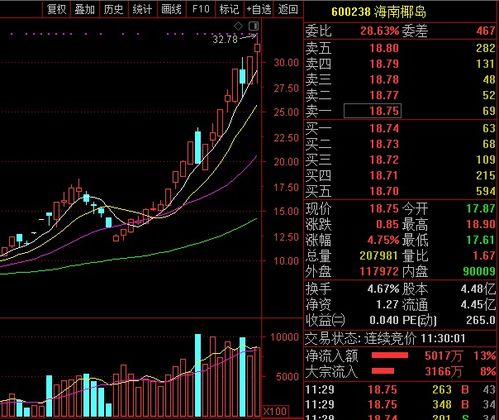Click the 内盘 value 90009
Screen dimensions: 499x420
tap(479, 271)
